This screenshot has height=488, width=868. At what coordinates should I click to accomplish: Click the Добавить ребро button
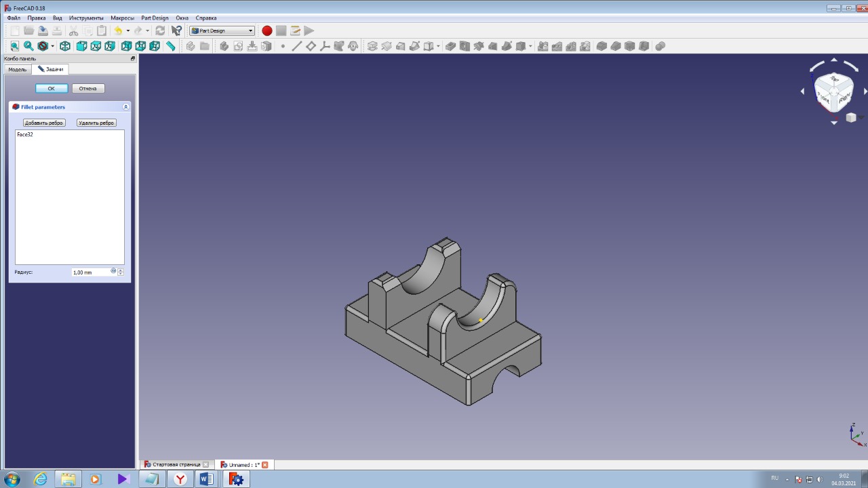tap(44, 123)
